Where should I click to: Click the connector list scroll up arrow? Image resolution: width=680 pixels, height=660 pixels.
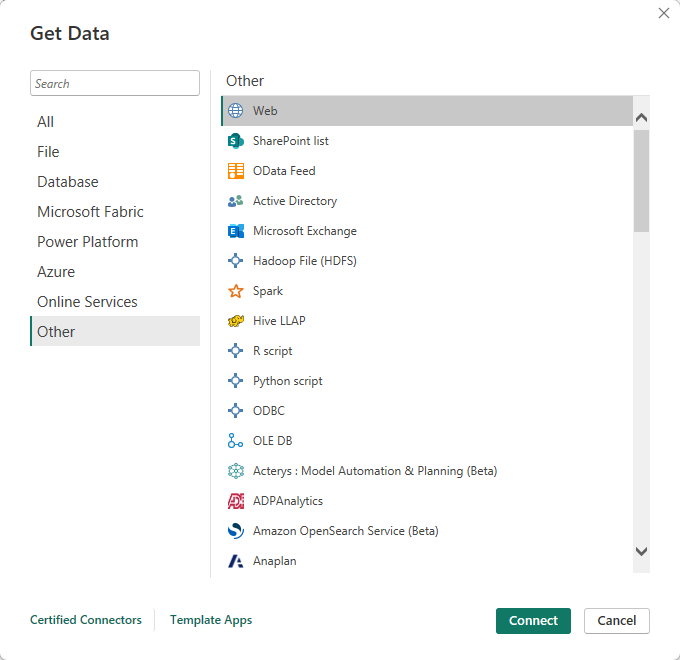pos(641,118)
